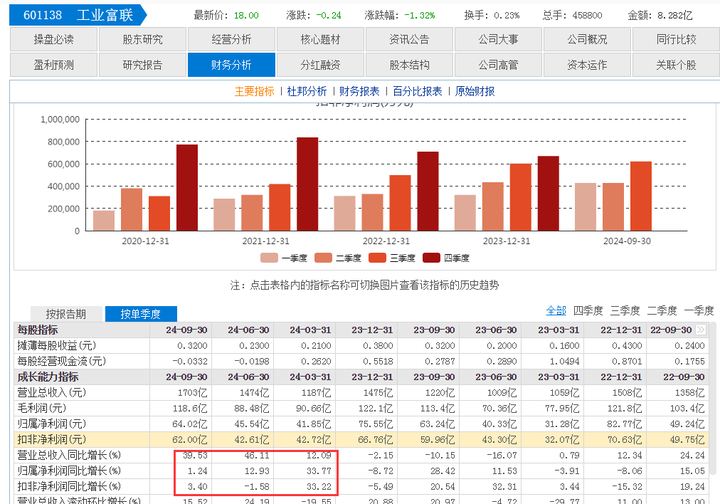This screenshot has height=504, width=720.
Task: Filter quarters by 全部
Action: (x=556, y=311)
